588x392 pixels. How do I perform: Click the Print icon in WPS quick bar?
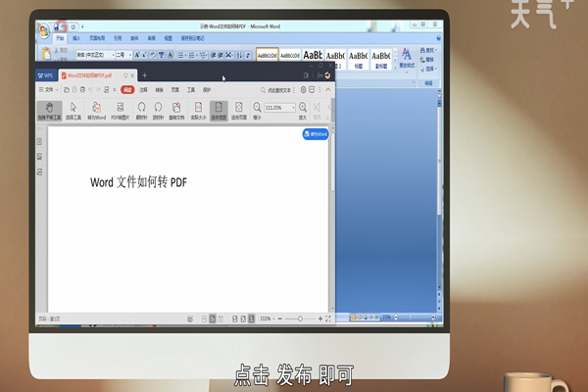[x=82, y=89]
